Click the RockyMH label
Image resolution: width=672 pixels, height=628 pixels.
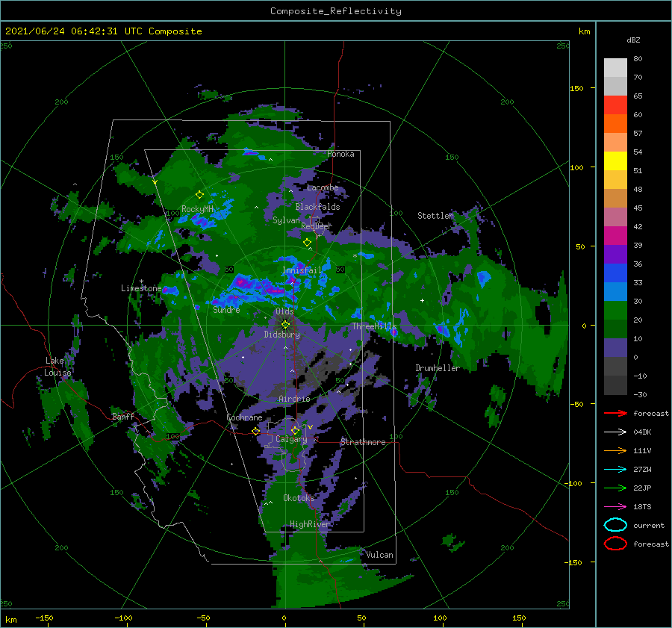[197, 209]
